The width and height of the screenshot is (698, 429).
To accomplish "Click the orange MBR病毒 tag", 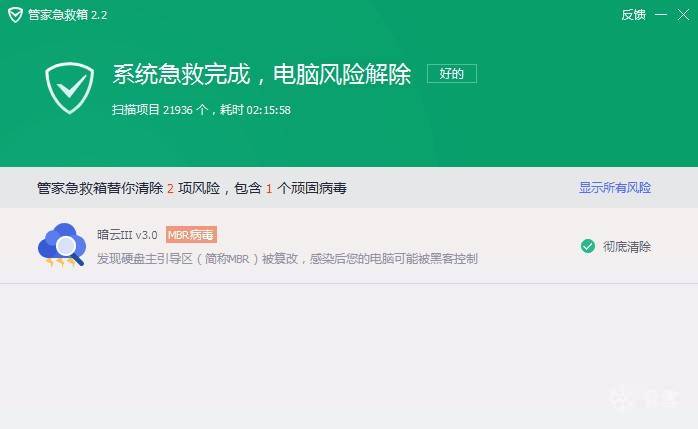I will (191, 235).
